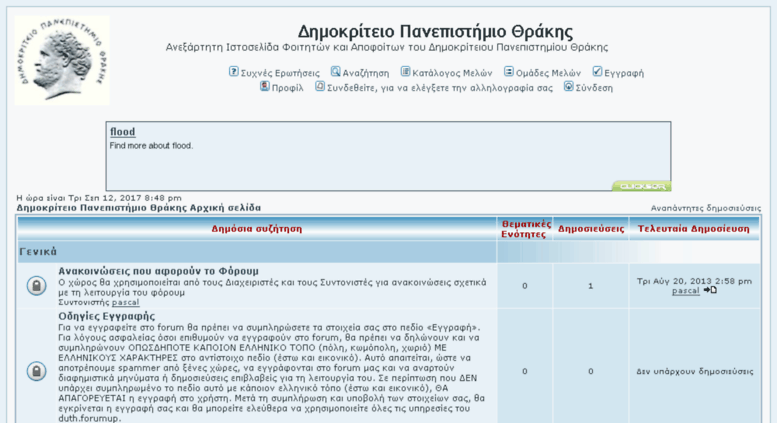Click the login icon beside Σύνδεση
777x423 pixels.
pyautogui.click(x=568, y=87)
